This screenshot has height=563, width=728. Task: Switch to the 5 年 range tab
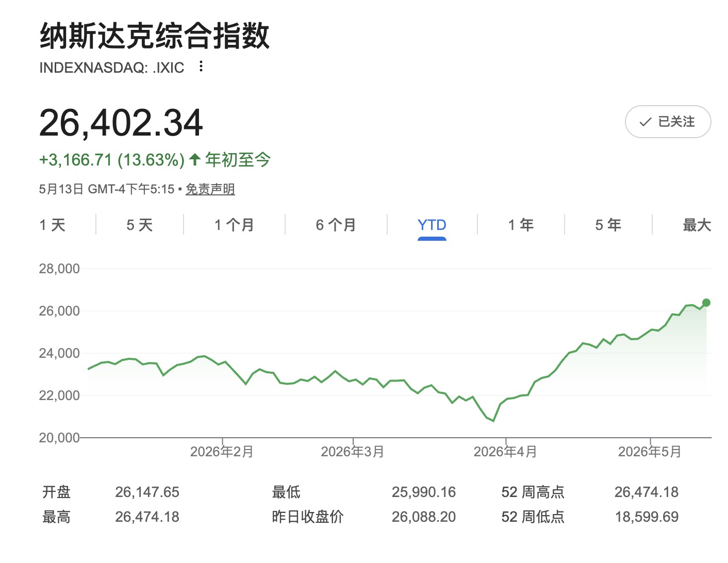[x=608, y=225]
